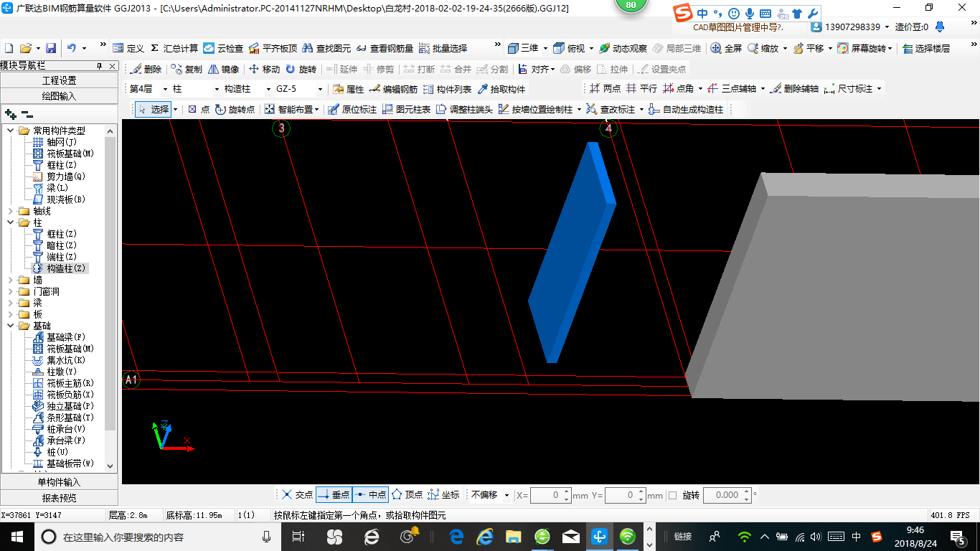
Task: Open 查找图元 find element
Action: coord(326,48)
